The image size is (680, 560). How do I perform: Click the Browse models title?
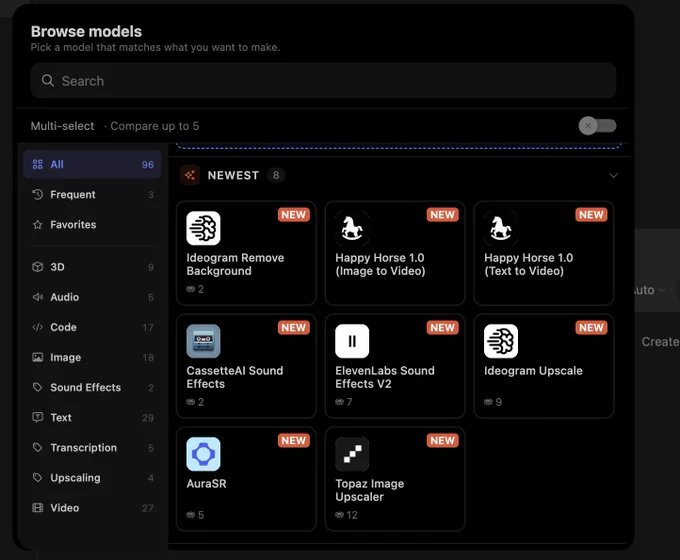(86, 31)
